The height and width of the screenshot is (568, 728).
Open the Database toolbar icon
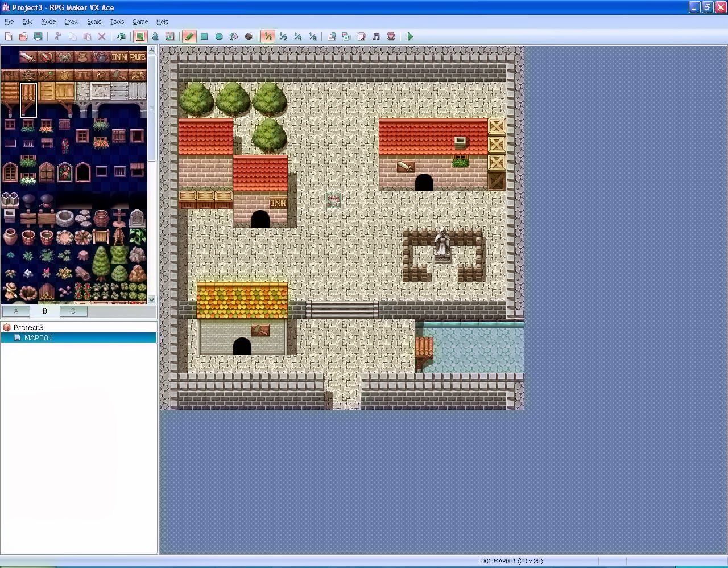332,36
